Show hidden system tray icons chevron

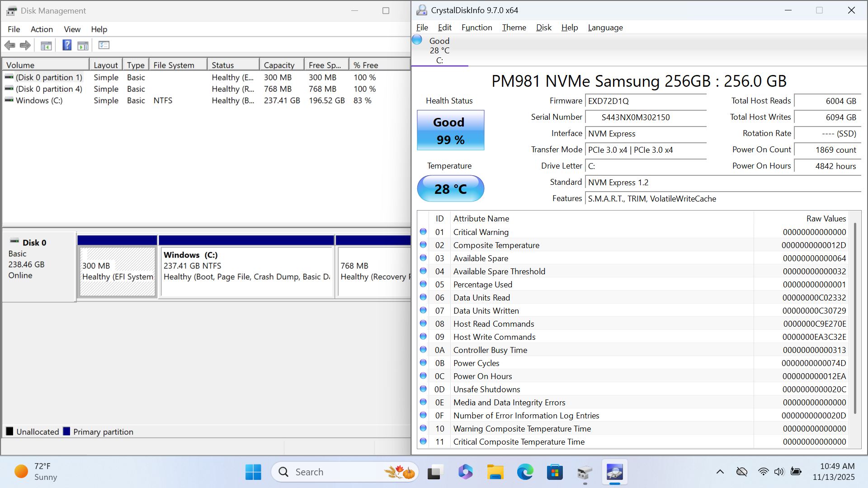coord(720,472)
